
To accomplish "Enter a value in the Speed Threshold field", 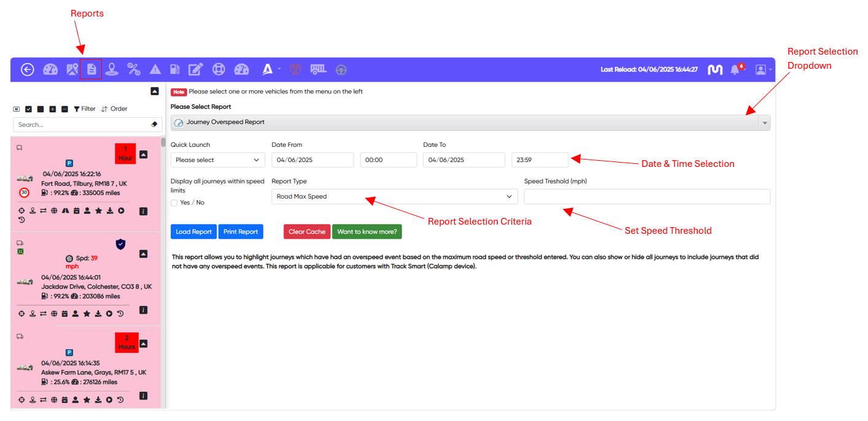I will tap(647, 196).
